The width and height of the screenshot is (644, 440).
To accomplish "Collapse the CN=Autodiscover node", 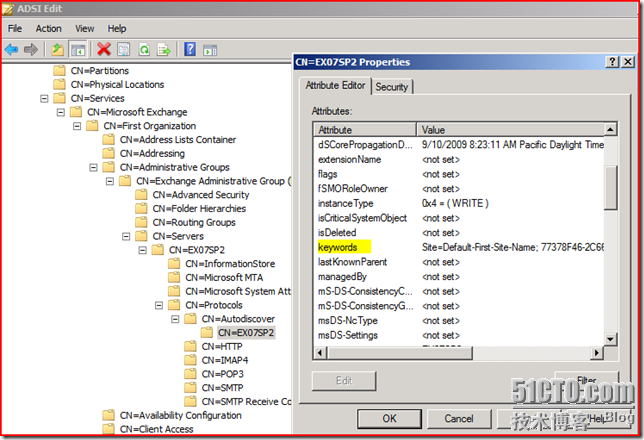I will pos(175,319).
